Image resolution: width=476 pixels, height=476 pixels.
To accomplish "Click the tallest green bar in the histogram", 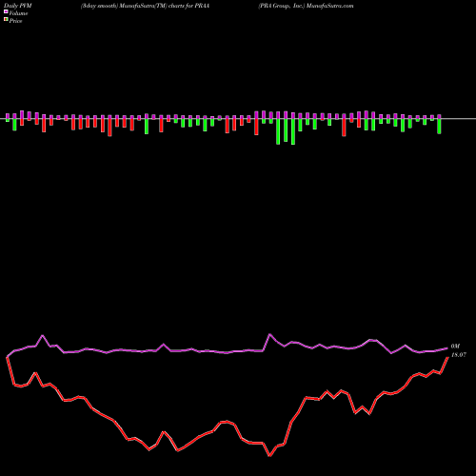I will (293, 131).
